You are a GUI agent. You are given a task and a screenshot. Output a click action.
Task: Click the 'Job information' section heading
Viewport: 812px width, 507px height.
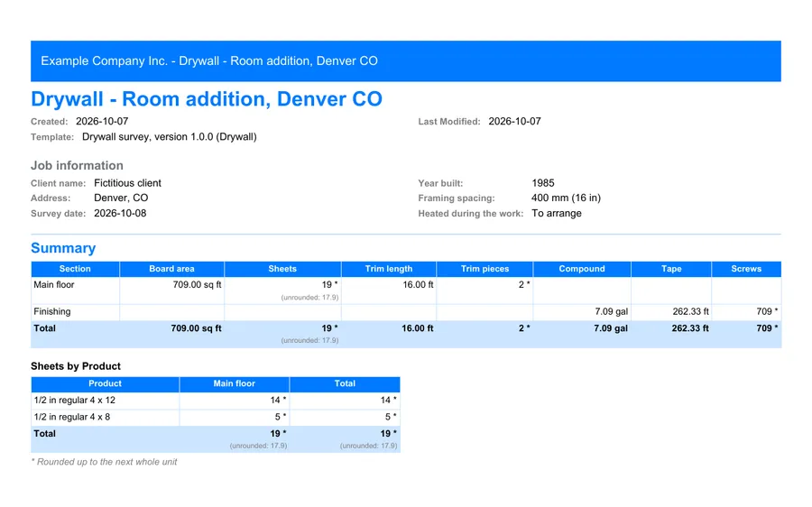78,165
